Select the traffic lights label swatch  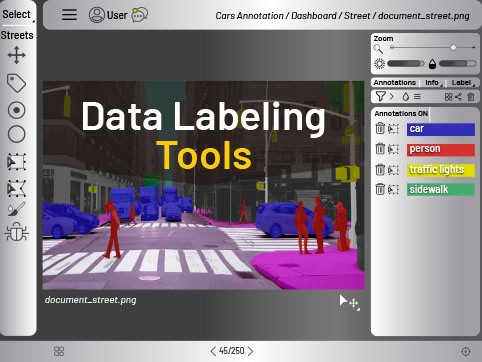(x=441, y=170)
